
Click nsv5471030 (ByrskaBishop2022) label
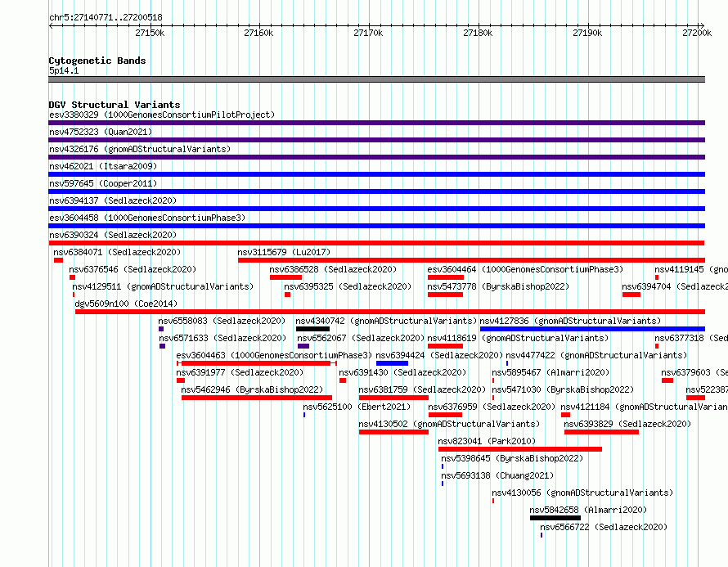[563, 389]
